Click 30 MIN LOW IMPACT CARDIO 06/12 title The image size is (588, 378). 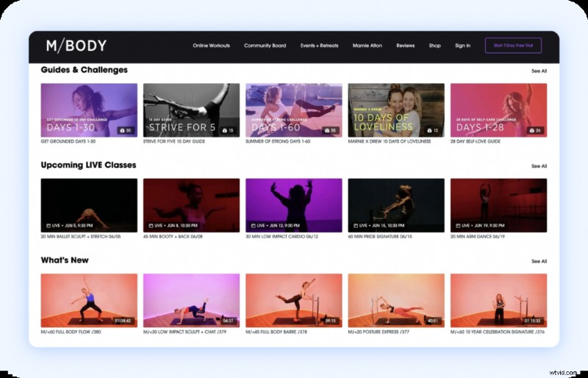point(282,237)
